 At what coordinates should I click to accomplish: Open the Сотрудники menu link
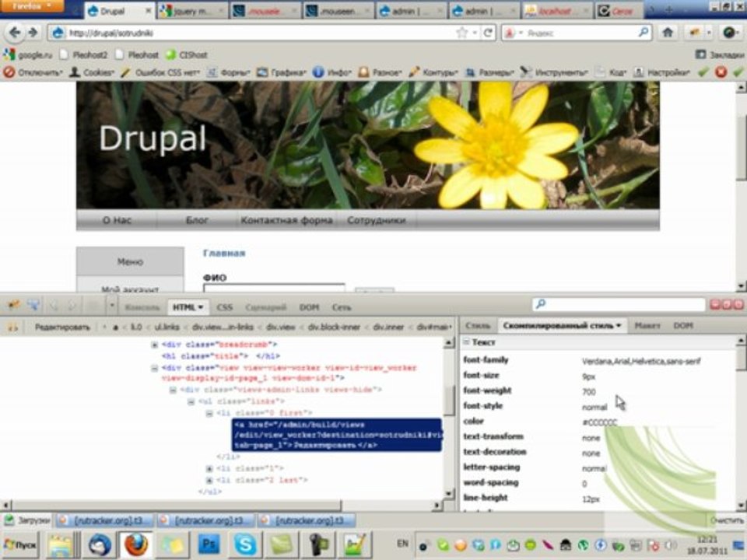[x=377, y=220]
